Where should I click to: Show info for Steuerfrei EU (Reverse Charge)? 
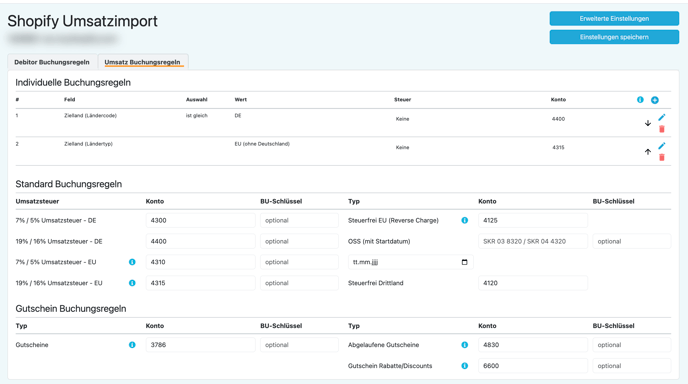click(465, 220)
